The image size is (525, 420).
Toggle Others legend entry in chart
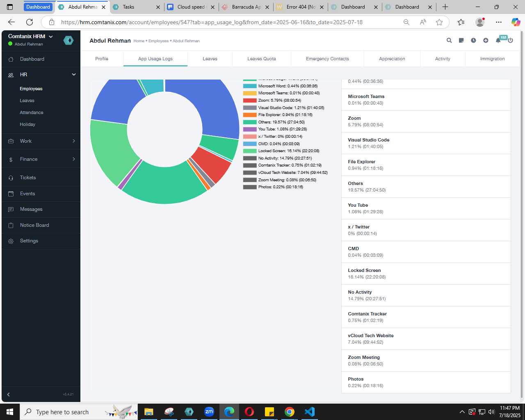click(x=274, y=122)
